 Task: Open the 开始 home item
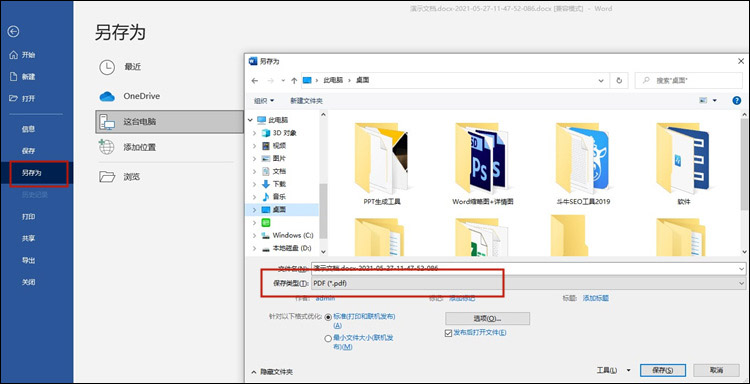click(x=23, y=55)
